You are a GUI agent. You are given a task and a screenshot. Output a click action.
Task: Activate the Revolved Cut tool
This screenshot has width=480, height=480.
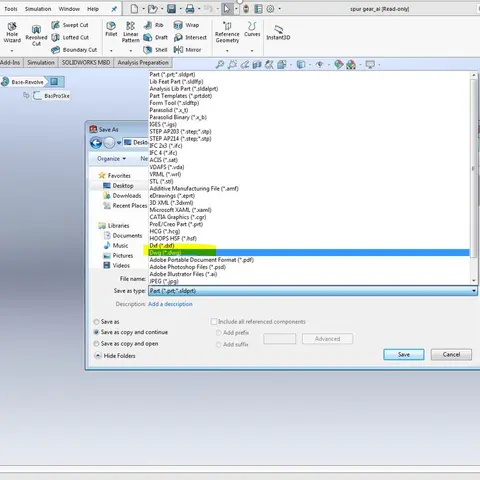pos(36,36)
